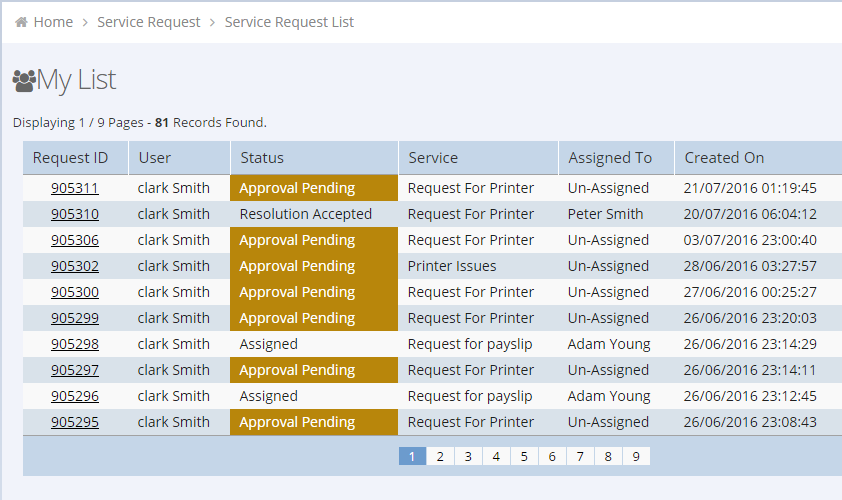Go to page 2
This screenshot has height=500, width=842.
pyautogui.click(x=440, y=456)
